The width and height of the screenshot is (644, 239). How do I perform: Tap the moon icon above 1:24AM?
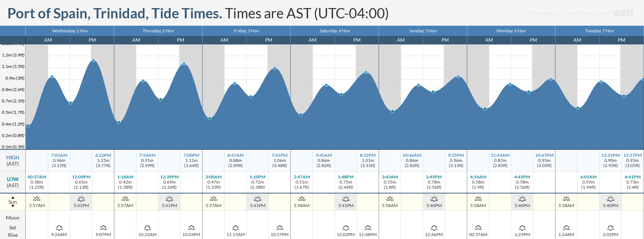[x=566, y=228]
